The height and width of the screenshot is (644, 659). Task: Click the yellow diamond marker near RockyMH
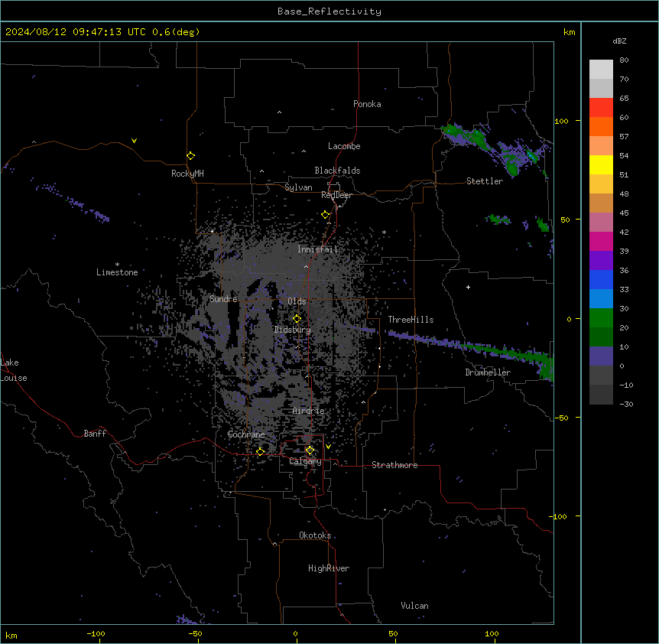click(x=190, y=156)
